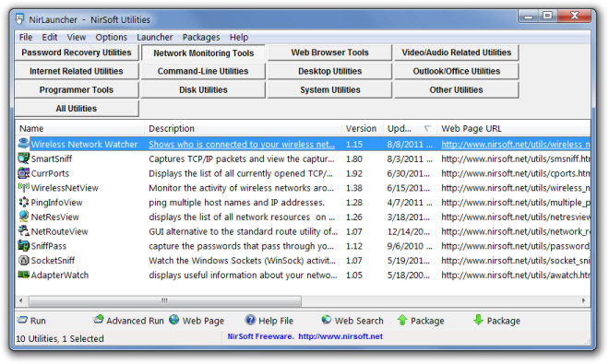This screenshot has width=609, height=364.
Task: Click the CurrPorts icon
Action: pos(24,173)
